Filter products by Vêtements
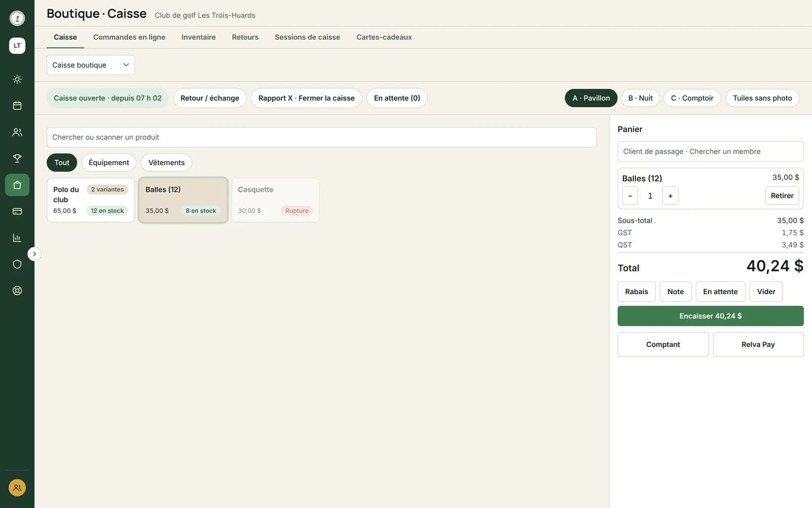812x508 pixels. click(x=166, y=163)
